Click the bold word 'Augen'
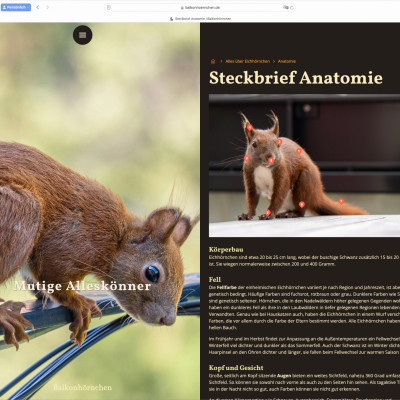Image resolution: width=400 pixels, height=400 pixels. pyautogui.click(x=284, y=376)
